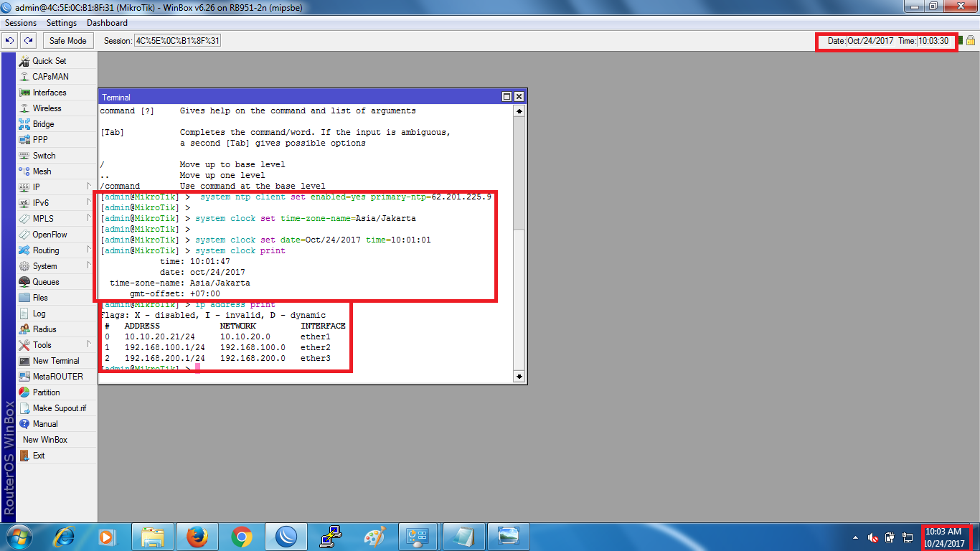Image resolution: width=980 pixels, height=551 pixels.
Task: Expand the IPv6 submenu
Action: coord(57,203)
